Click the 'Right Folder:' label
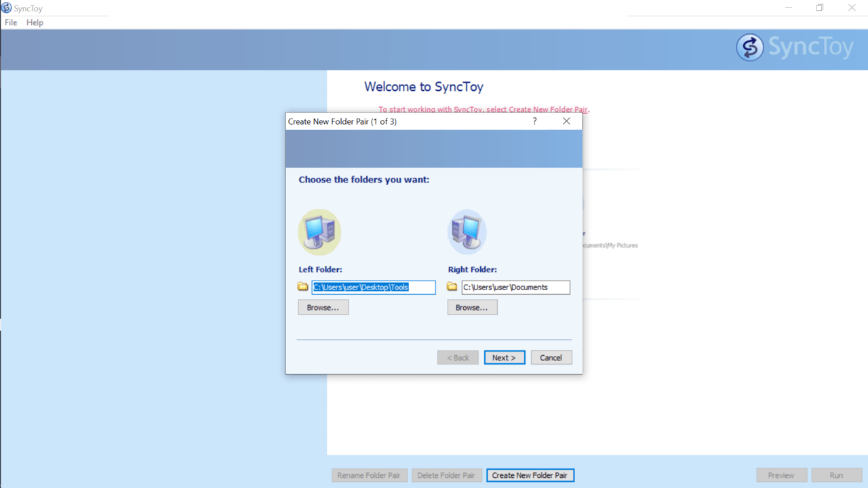The image size is (868, 488). click(473, 269)
